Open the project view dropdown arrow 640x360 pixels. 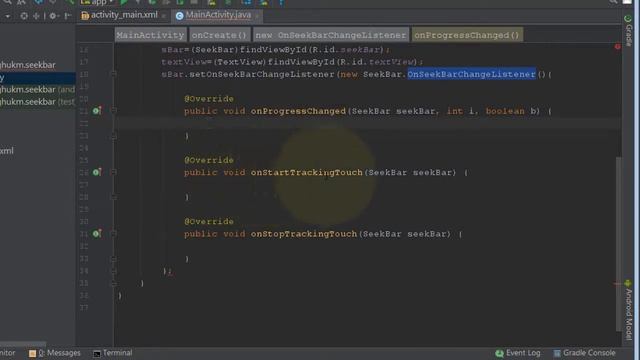coord(7,16)
